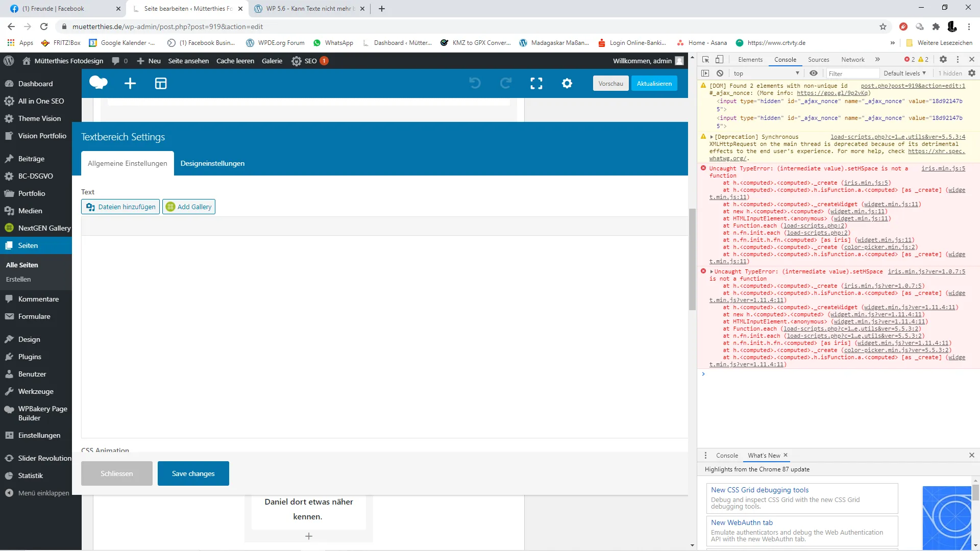
Task: Switch to the Designeinstellungen tab
Action: point(212,163)
